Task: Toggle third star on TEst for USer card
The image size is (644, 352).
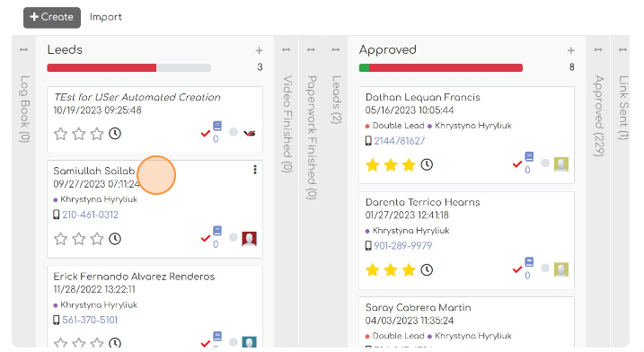Action: (97, 134)
